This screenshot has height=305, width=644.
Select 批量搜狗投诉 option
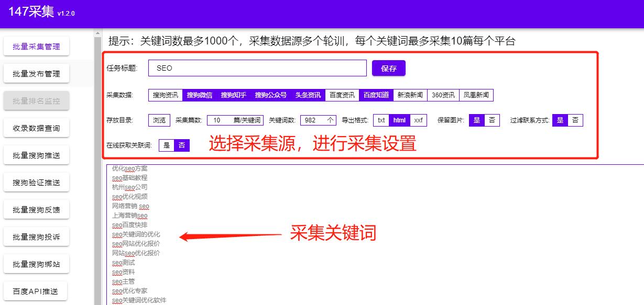pos(36,236)
